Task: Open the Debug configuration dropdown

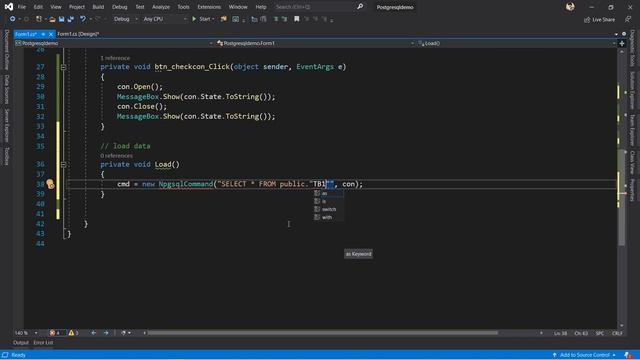Action: (x=125, y=19)
